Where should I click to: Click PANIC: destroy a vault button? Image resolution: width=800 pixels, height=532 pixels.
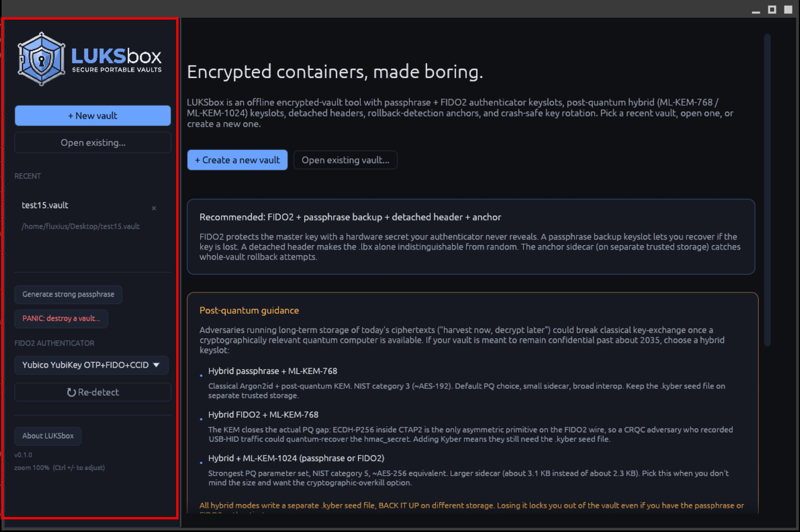point(61,319)
